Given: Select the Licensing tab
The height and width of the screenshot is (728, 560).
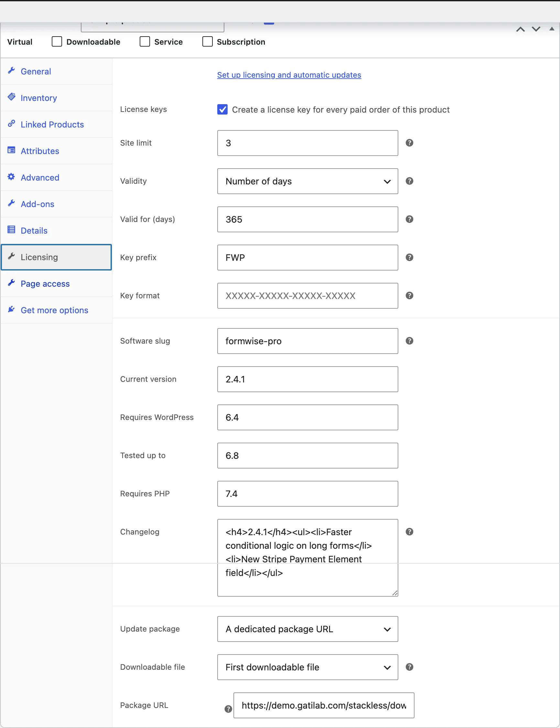Looking at the screenshot, I should (x=56, y=257).
